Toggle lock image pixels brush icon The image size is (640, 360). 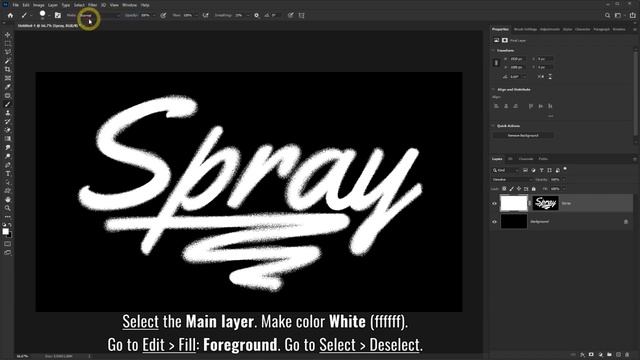[x=511, y=189]
